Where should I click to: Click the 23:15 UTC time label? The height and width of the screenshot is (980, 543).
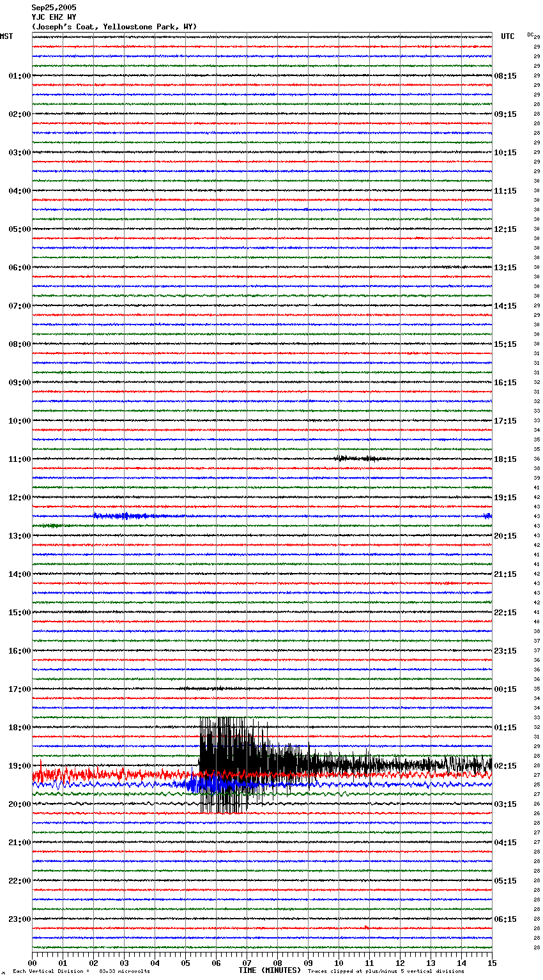tap(505, 651)
